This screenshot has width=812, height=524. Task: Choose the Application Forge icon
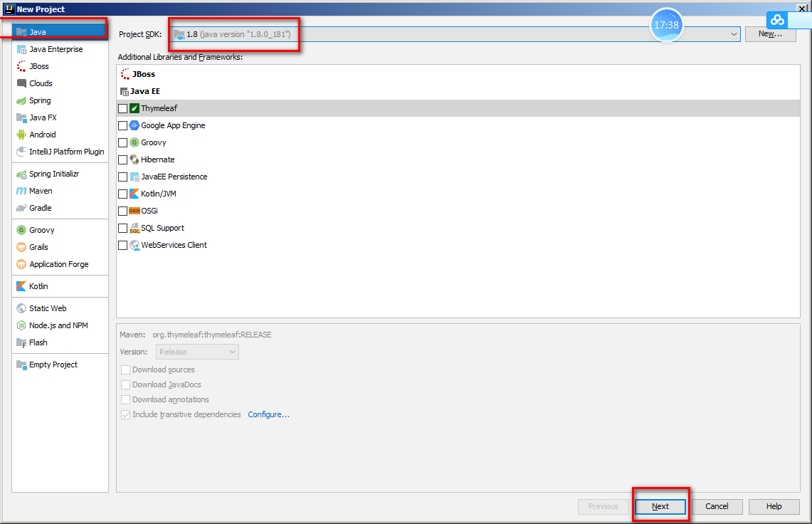[21, 264]
